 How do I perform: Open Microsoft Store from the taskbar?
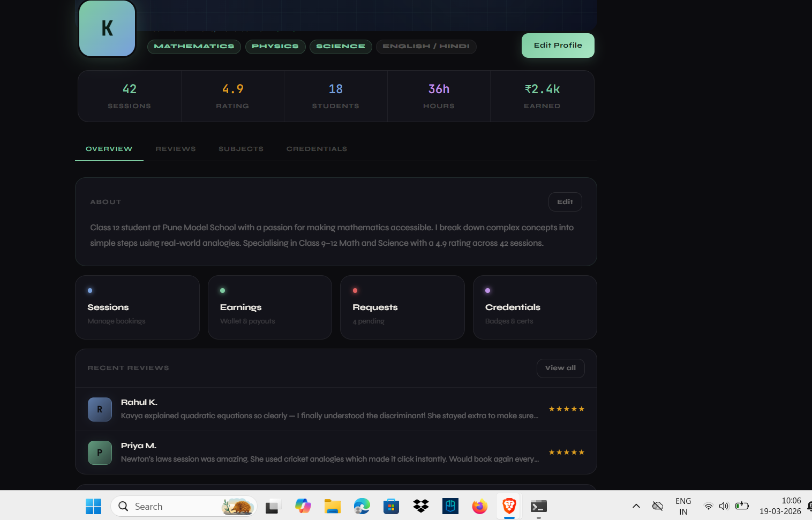(x=392, y=507)
